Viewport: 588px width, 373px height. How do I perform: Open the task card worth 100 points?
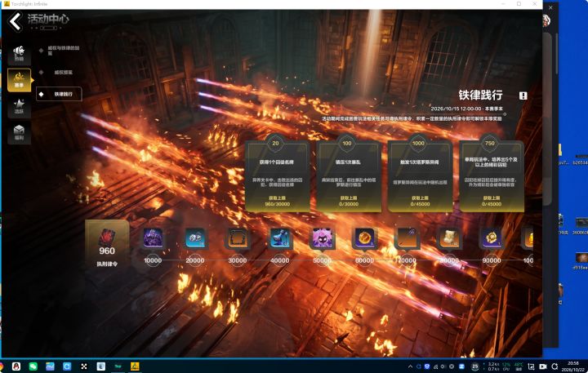point(349,173)
